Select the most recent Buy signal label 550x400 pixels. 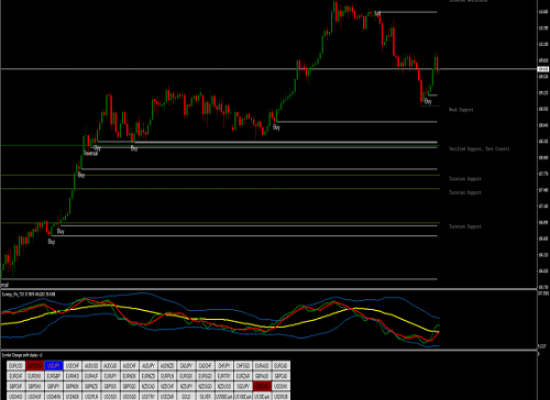(428, 101)
